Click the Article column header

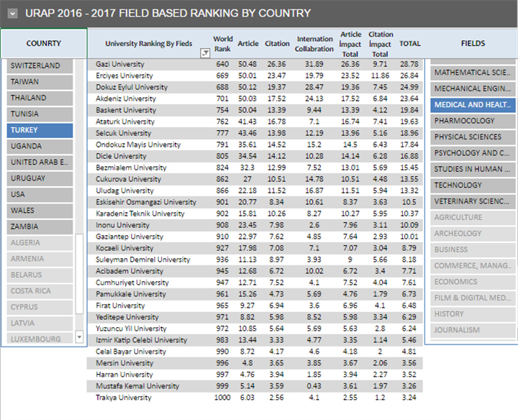[248, 44]
